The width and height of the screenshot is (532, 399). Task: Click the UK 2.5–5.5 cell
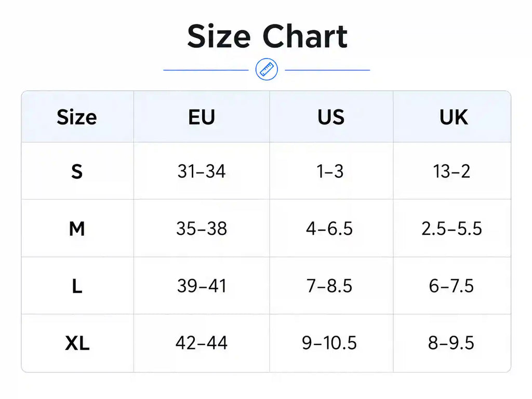coord(451,229)
